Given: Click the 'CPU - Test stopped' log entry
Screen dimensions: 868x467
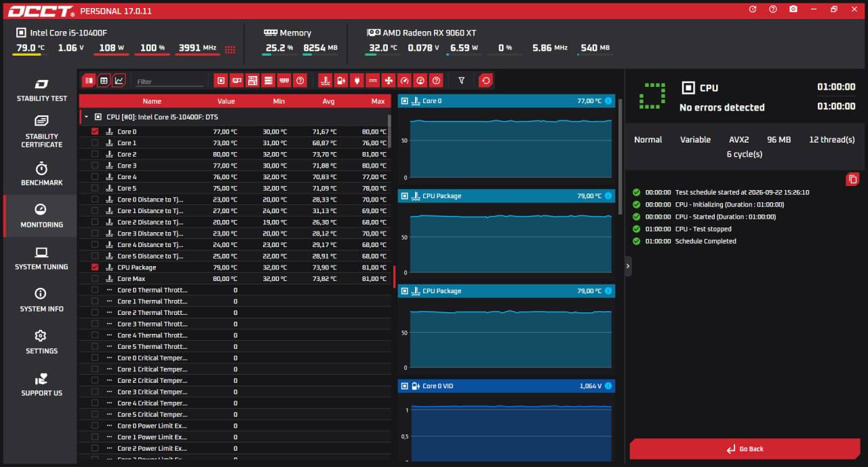Looking at the screenshot, I should [x=703, y=229].
